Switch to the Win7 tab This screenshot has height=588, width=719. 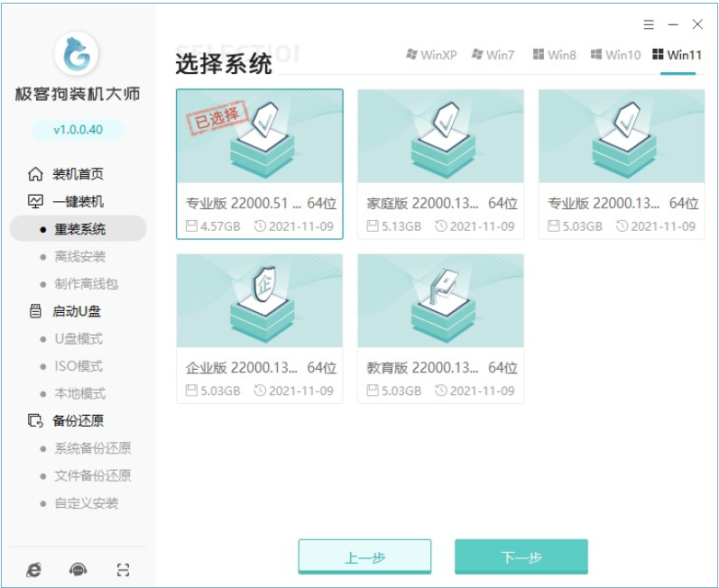click(493, 55)
